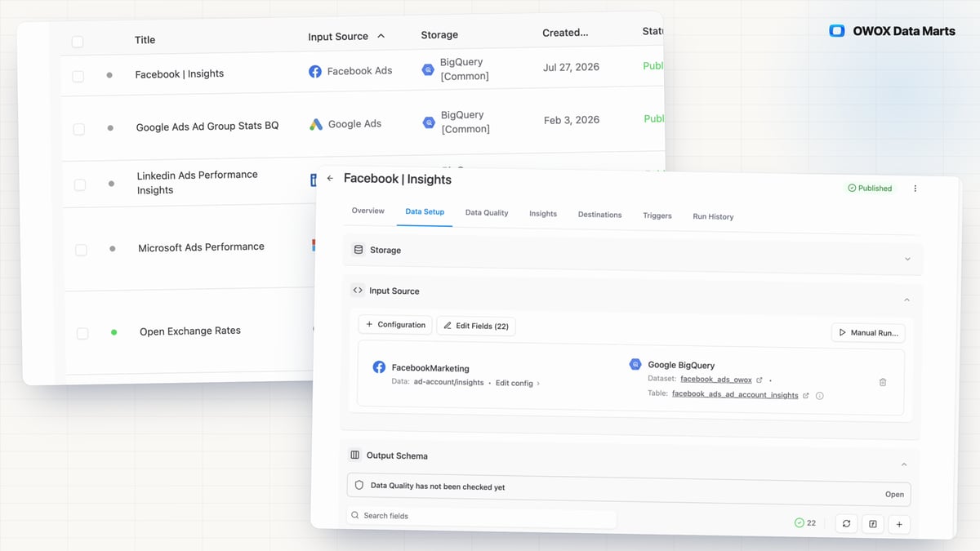Tick the checkbox for Facebook | Insights row

78,76
